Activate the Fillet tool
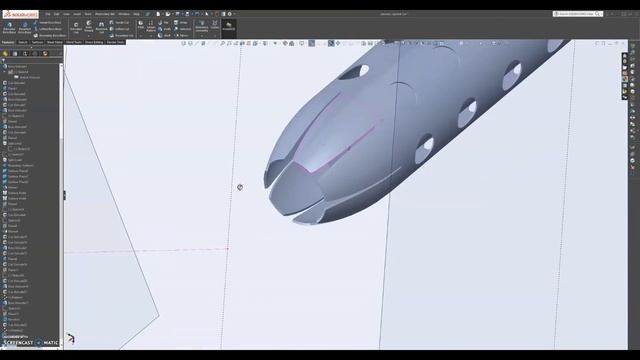This screenshot has width=640, height=360. coord(141,25)
